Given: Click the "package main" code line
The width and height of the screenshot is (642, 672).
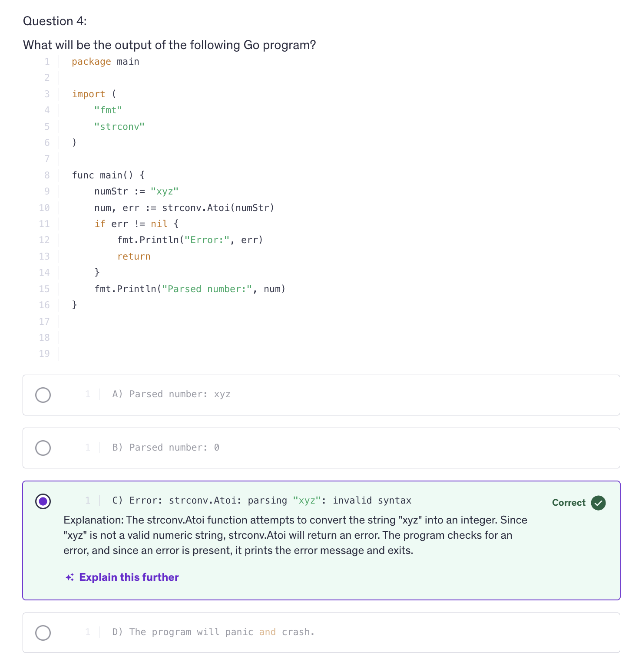Looking at the screenshot, I should [106, 62].
